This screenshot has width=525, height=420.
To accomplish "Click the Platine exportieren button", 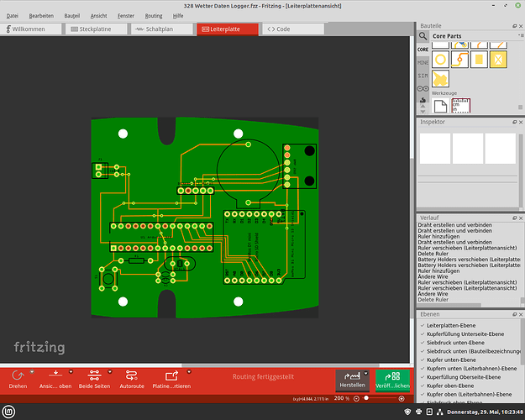I will click(x=171, y=375).
